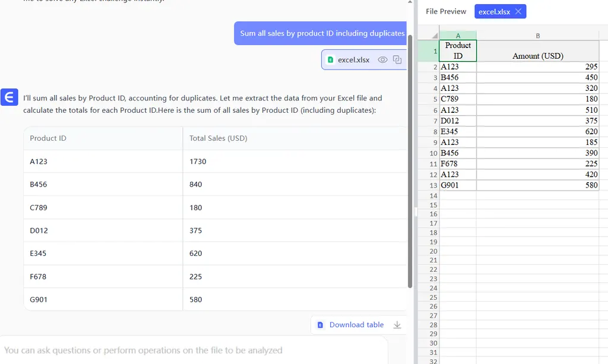The image size is (608, 364).
Task: Click the panel divider handle between chat and preview
Action: tap(416, 212)
